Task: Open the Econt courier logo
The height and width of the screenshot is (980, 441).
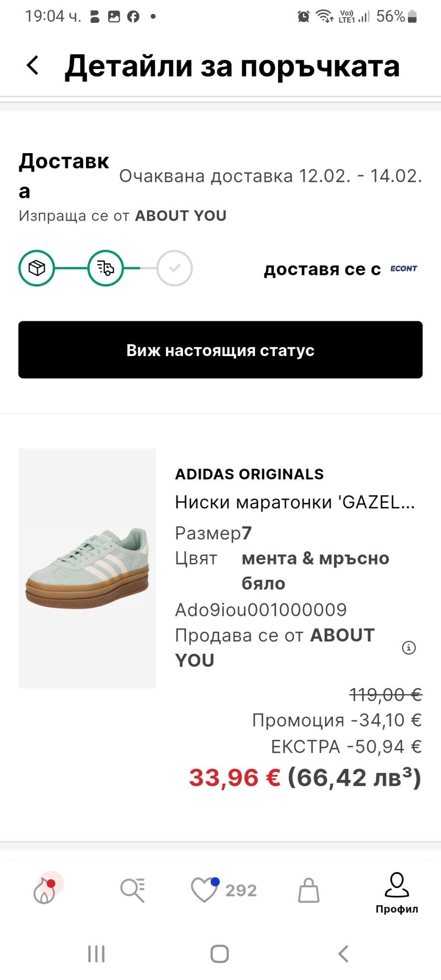Action: click(404, 269)
